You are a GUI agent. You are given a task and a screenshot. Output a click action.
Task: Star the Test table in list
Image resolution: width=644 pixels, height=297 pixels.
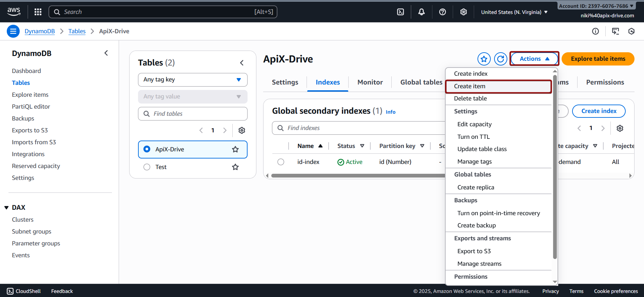tap(235, 167)
